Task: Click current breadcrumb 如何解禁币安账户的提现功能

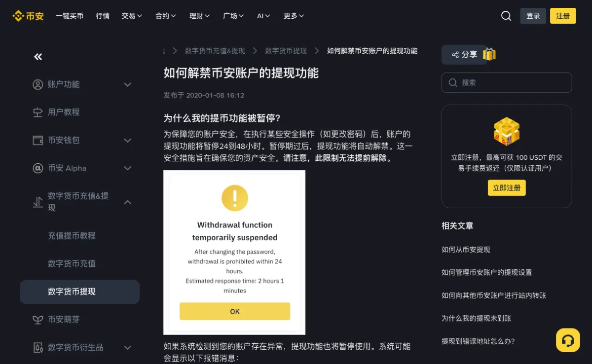Action: coord(372,51)
